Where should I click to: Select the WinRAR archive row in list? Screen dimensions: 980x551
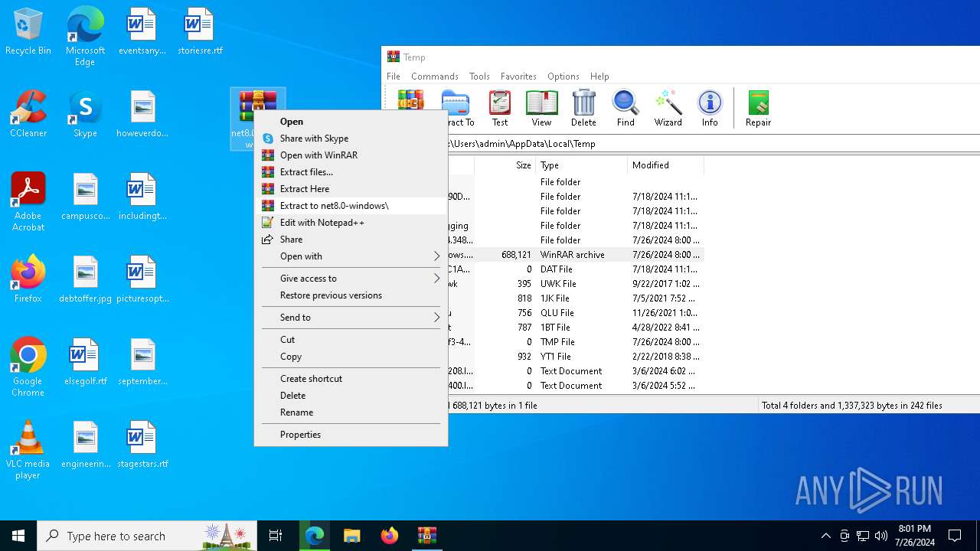575,255
